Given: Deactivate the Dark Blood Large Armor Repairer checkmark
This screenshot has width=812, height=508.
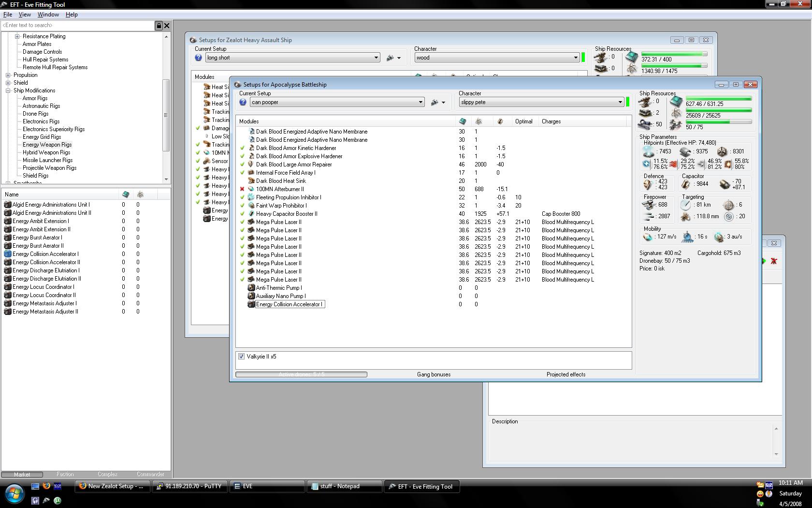Looking at the screenshot, I should coord(243,164).
